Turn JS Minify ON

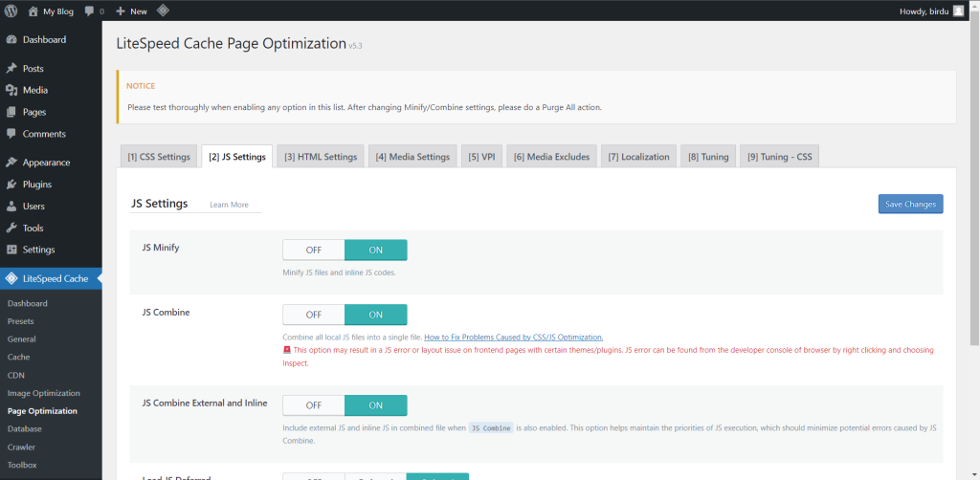[375, 250]
